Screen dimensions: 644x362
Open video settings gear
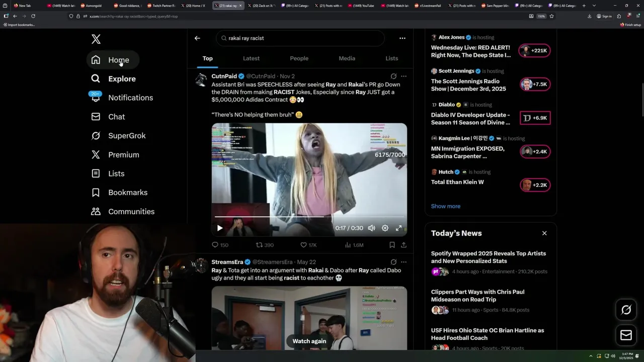pos(385,228)
